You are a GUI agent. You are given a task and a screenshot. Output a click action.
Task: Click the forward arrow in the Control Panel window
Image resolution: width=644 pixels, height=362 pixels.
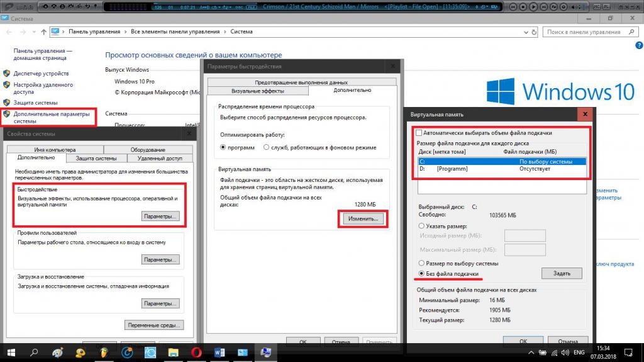tap(23, 31)
